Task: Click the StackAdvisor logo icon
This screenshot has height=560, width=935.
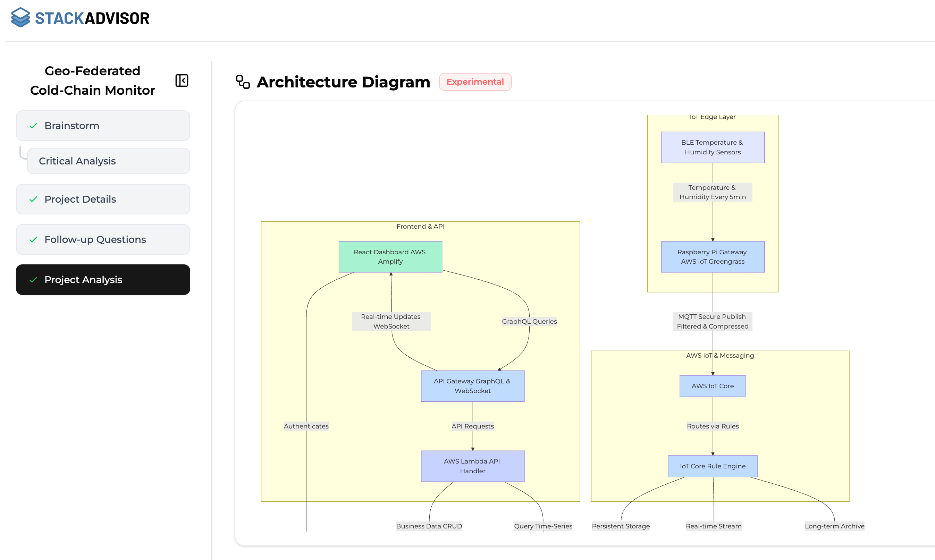Action: [20, 18]
